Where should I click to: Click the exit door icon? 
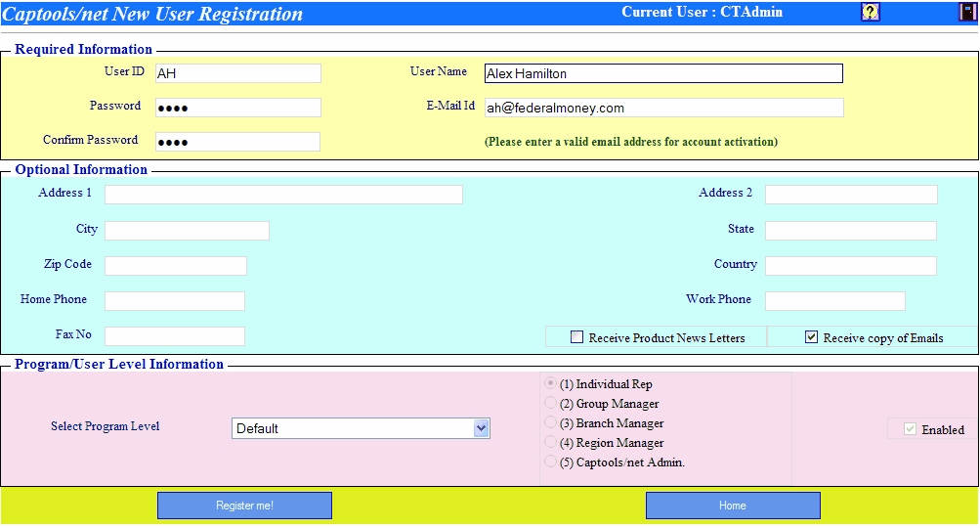click(x=967, y=12)
